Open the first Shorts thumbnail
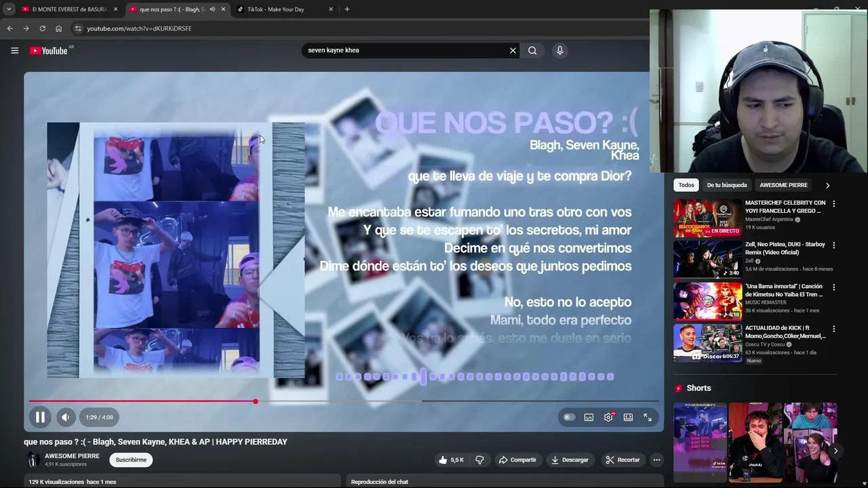 coord(700,442)
